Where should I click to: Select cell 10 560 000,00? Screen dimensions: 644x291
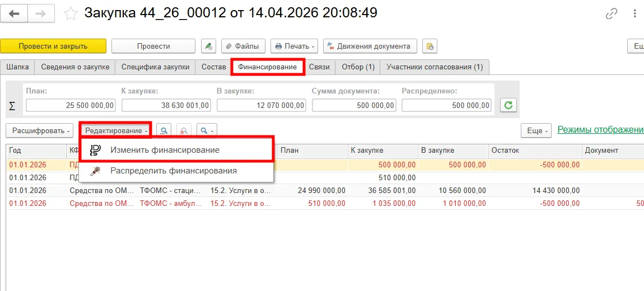(x=453, y=190)
